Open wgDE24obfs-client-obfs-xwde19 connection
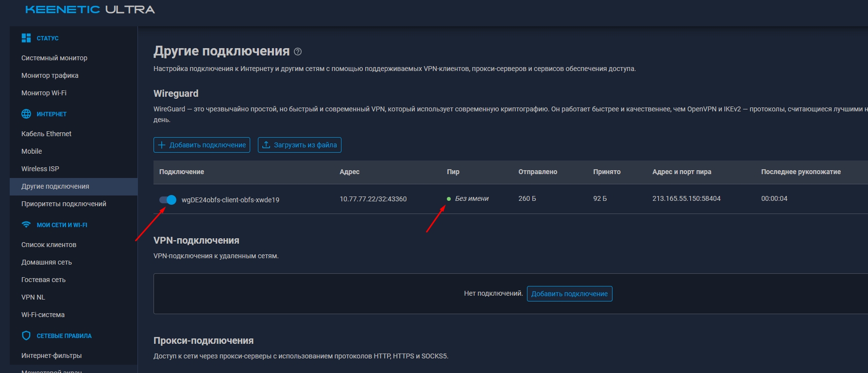Screen dimensions: 868x373 click(x=230, y=200)
